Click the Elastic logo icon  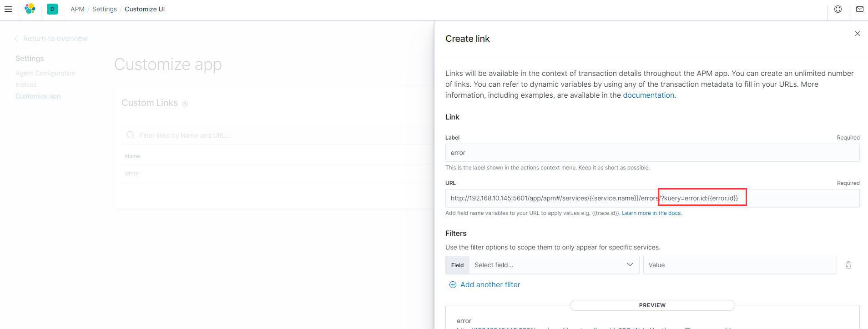[30, 9]
